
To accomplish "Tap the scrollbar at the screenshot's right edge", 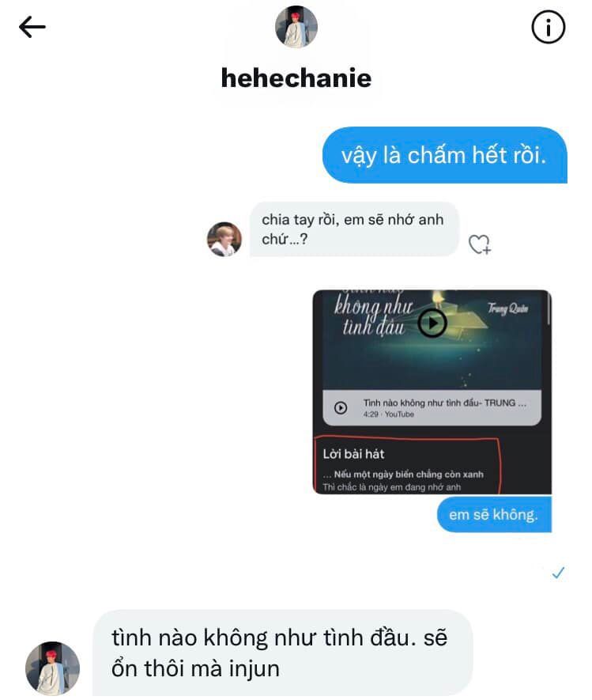I will click(x=549, y=309).
